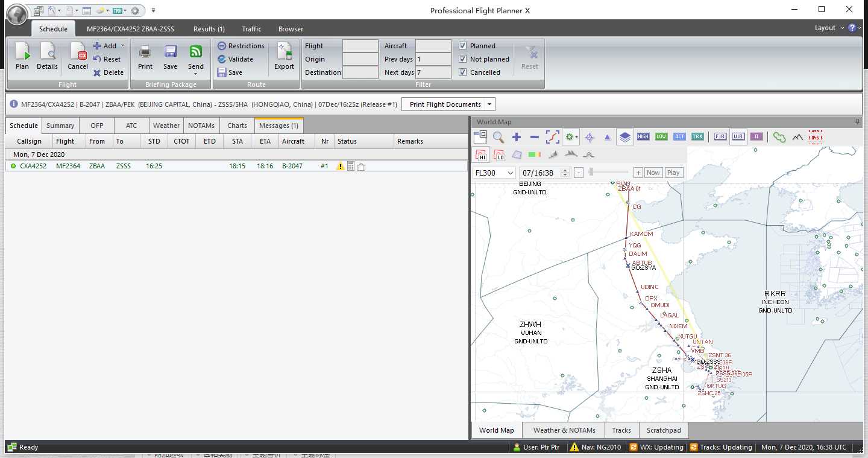The height and width of the screenshot is (458, 868).
Task: Click the map time spinner arrows
Action: click(565, 173)
